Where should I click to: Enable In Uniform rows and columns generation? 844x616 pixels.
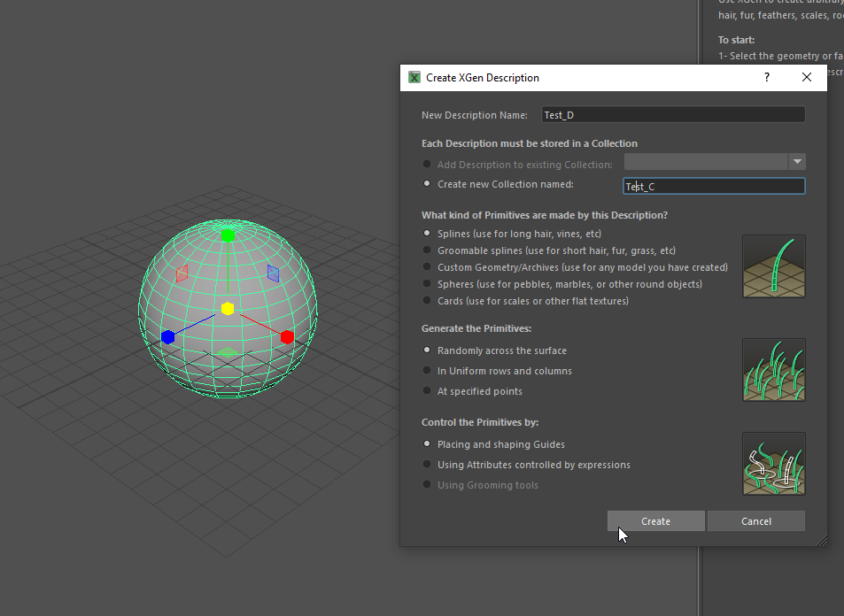click(x=429, y=370)
